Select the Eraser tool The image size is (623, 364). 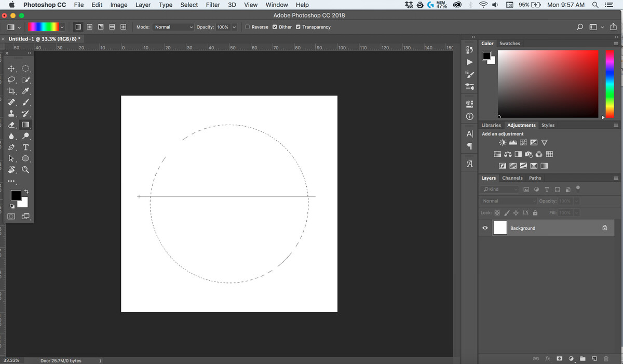11,125
